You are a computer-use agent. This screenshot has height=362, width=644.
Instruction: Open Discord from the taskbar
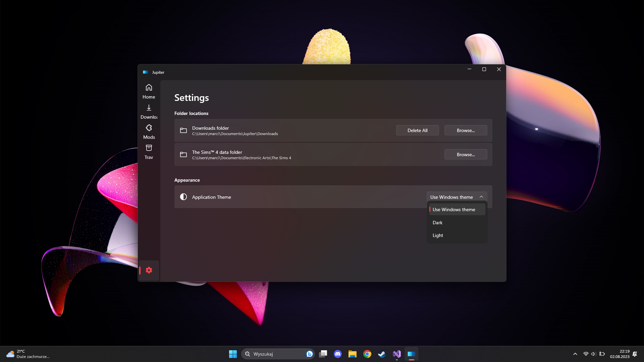tap(338, 354)
